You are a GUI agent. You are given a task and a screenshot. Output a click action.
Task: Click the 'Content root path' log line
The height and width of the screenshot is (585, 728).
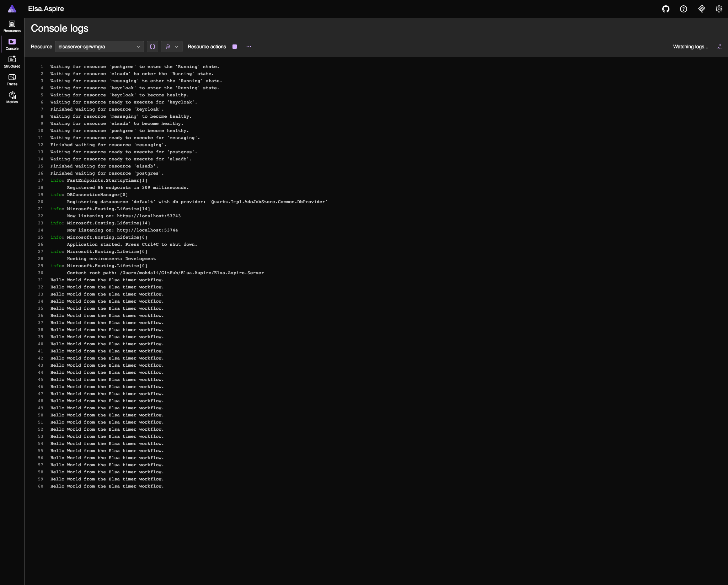[165, 273]
